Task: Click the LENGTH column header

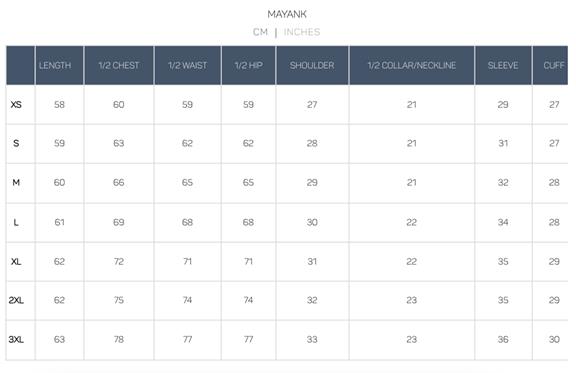Action: (55, 65)
